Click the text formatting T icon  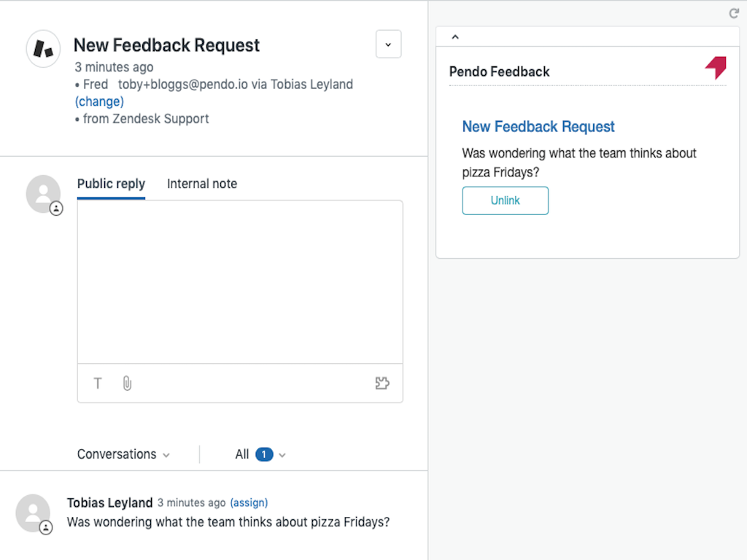[98, 384]
